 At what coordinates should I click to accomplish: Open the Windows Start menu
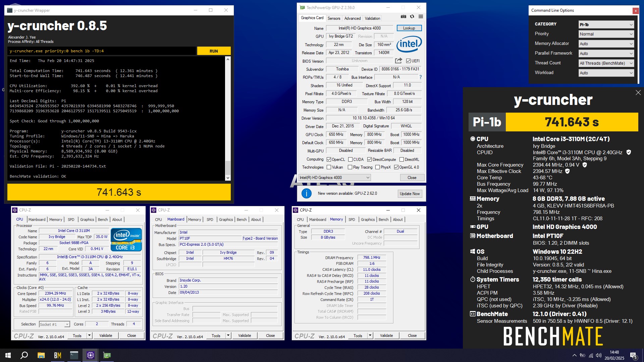8,355
